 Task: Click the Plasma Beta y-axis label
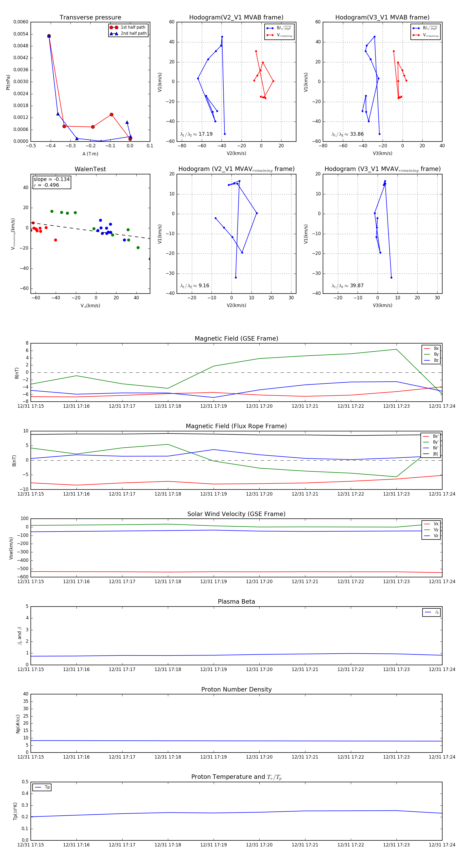(19, 636)
